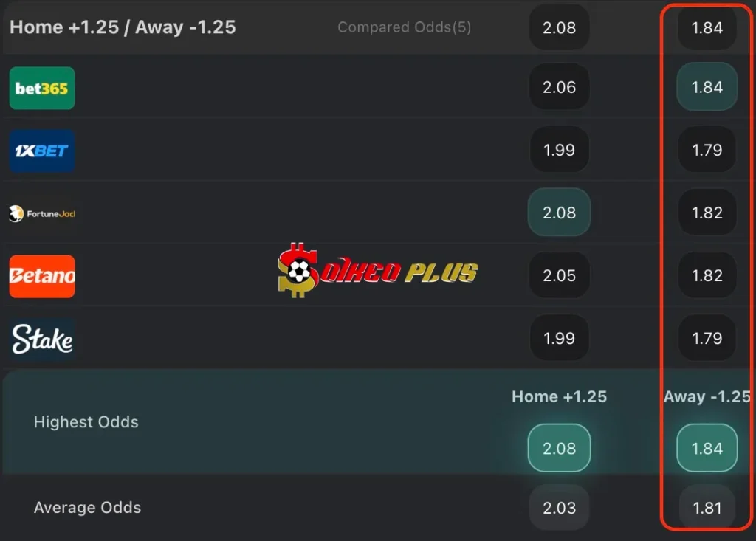Select FortuneJack's highlighted 2.08 home odds

(x=559, y=213)
